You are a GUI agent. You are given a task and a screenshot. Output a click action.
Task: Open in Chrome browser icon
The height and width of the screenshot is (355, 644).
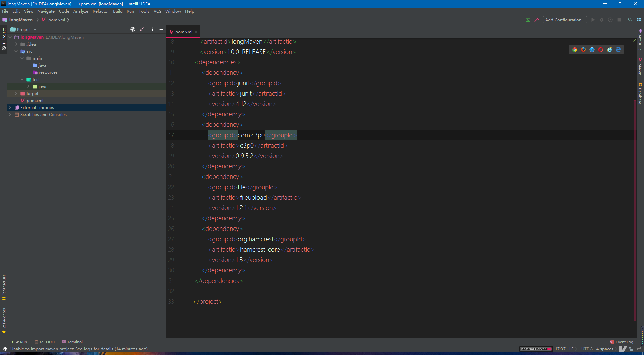pyautogui.click(x=575, y=50)
